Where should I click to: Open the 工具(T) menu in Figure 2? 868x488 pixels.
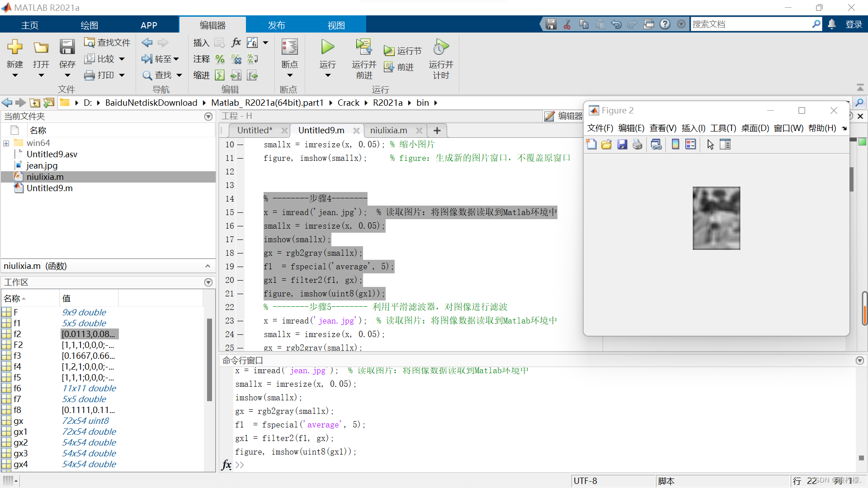tap(723, 128)
